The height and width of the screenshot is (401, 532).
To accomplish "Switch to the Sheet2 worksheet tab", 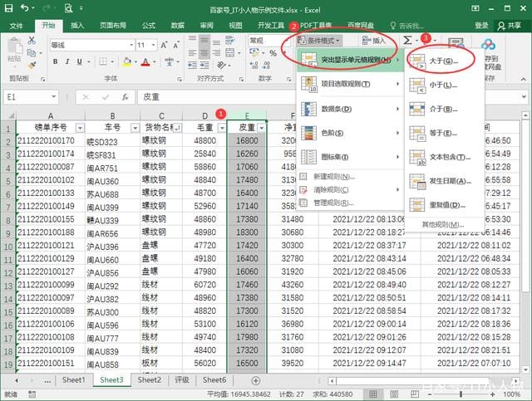I will [x=149, y=380].
